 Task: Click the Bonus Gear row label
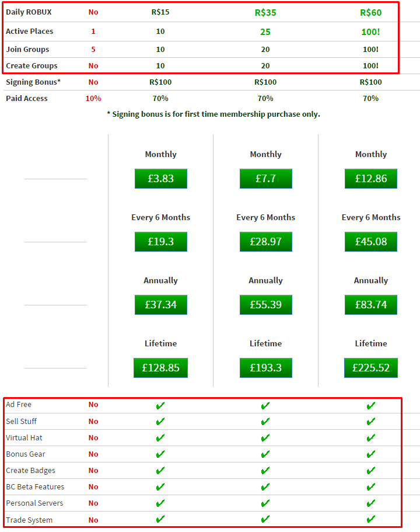(x=26, y=454)
